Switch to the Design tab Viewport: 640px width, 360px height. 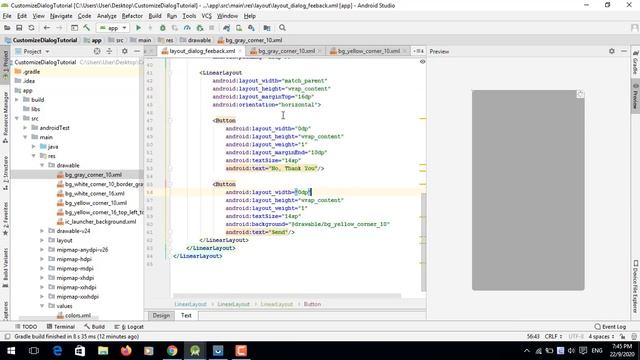pyautogui.click(x=161, y=316)
